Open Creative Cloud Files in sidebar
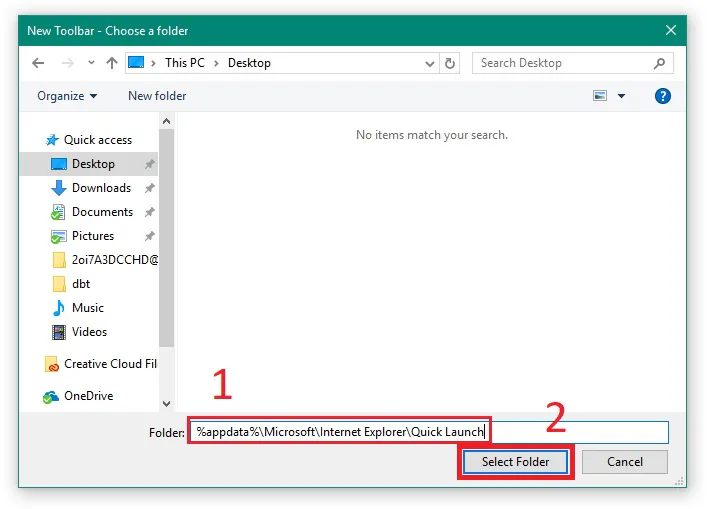 [110, 364]
